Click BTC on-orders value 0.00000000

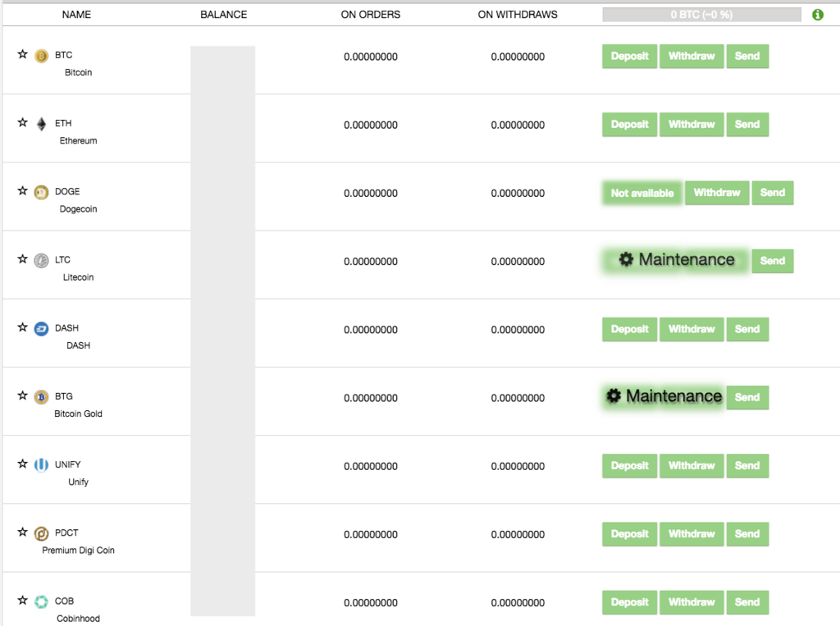[x=371, y=57]
